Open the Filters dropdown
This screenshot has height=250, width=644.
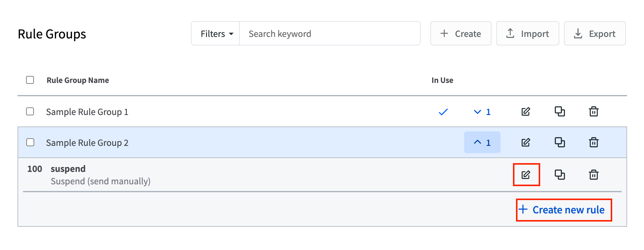click(215, 34)
